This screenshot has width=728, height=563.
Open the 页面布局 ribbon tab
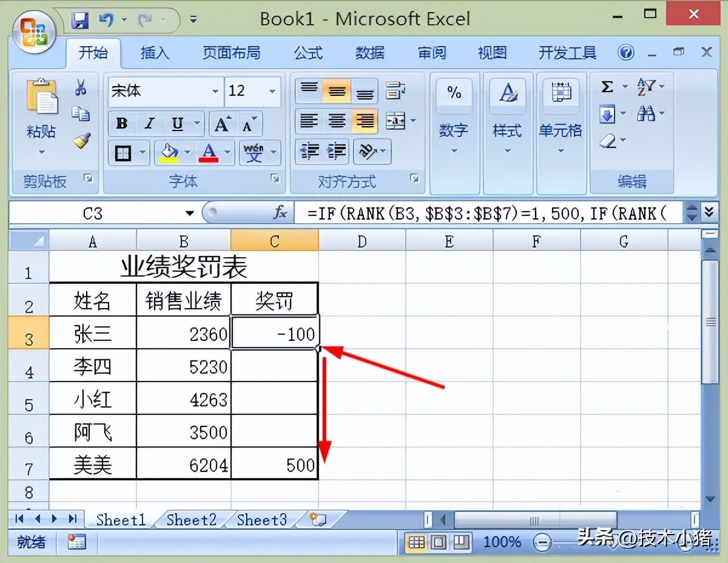coord(232,53)
